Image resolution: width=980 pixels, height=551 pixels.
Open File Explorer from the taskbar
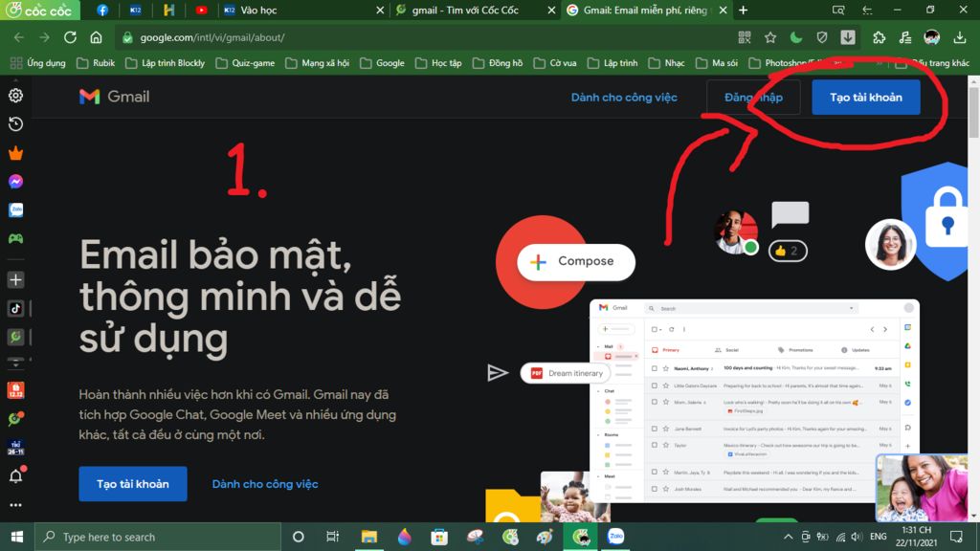click(368, 537)
